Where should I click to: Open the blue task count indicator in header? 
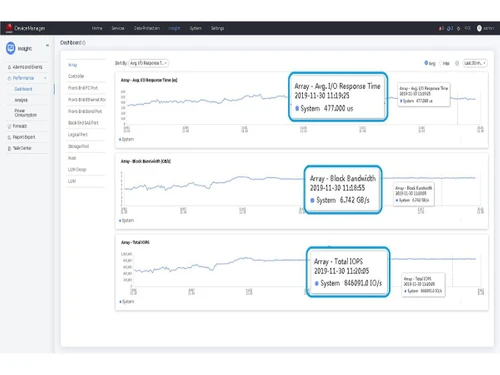[x=450, y=28]
